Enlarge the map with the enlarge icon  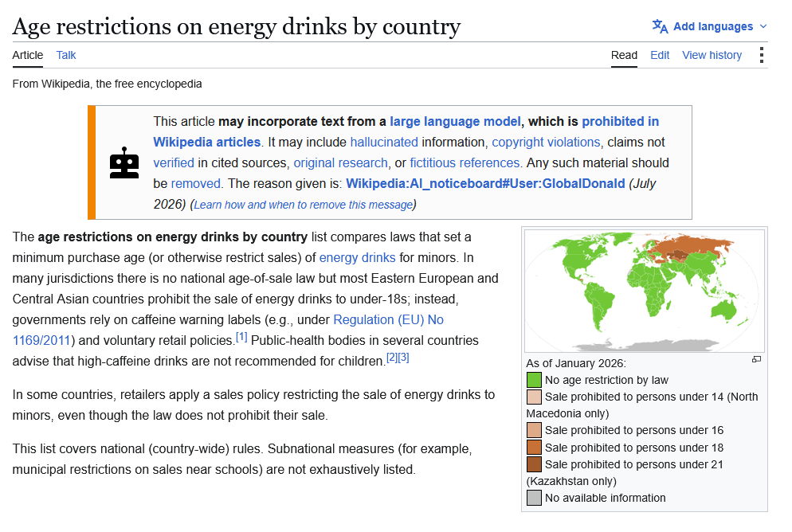tap(756, 359)
